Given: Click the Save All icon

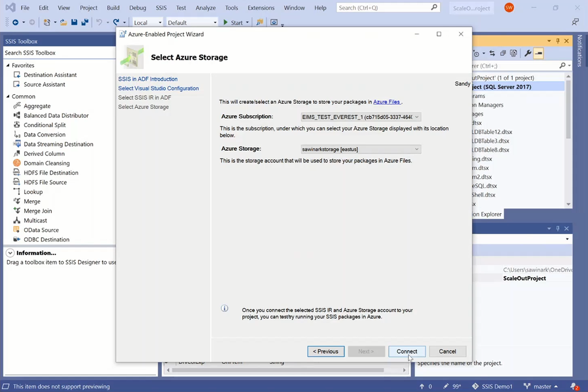Looking at the screenshot, I should pos(85,22).
